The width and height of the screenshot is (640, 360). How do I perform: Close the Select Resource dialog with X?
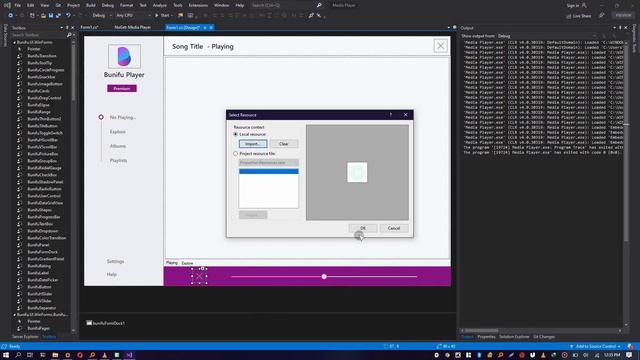(405, 115)
